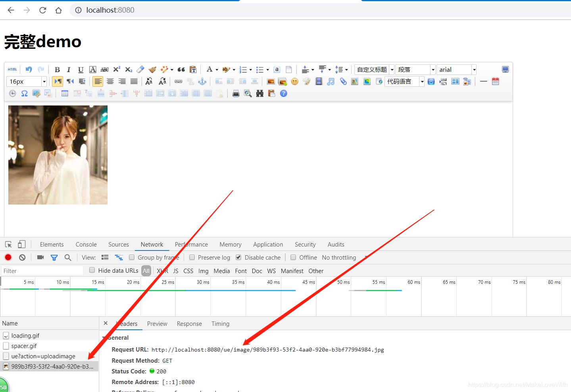Toggle italic formatting
The image size is (571, 392).
69,69
